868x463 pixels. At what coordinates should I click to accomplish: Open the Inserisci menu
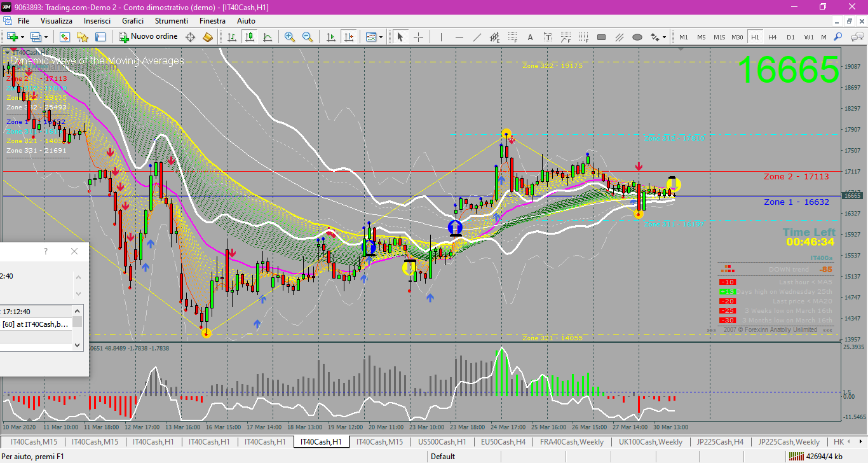pyautogui.click(x=97, y=21)
